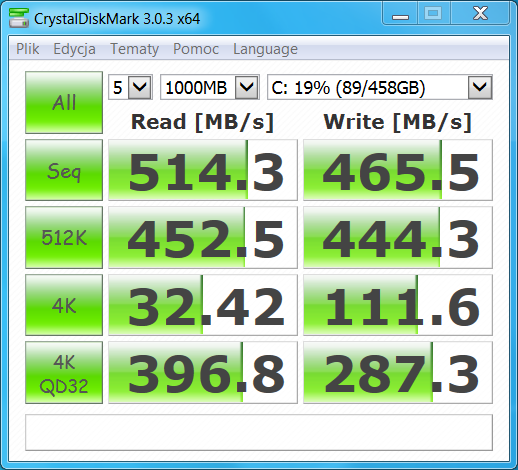Click the CrystalDiskMark app icon in title bar
The image size is (518, 470).
coord(19,18)
